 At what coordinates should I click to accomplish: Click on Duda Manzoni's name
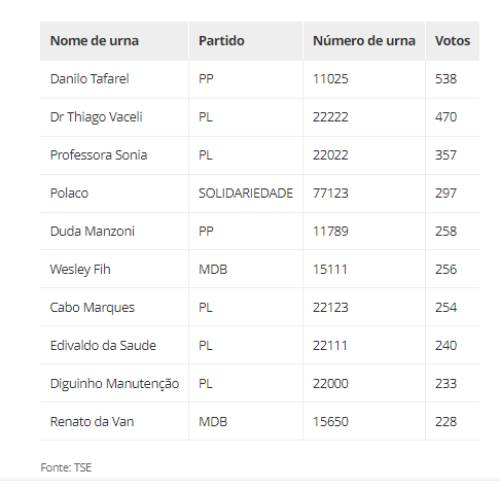(x=92, y=231)
